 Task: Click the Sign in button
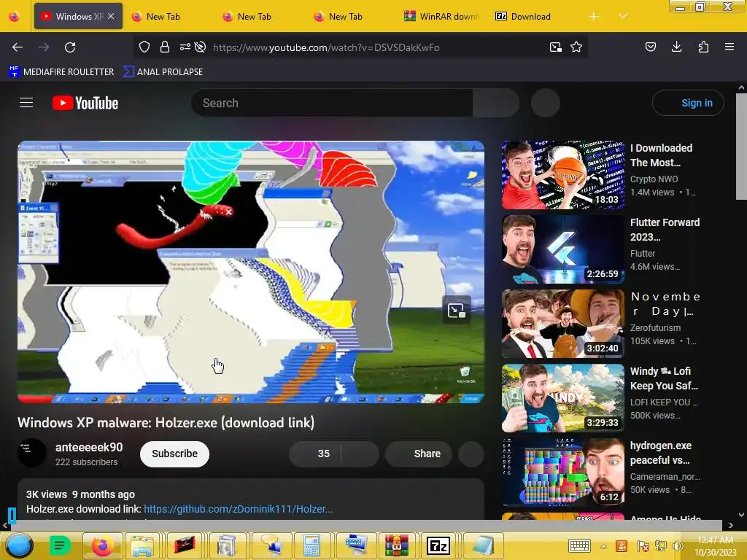689,103
